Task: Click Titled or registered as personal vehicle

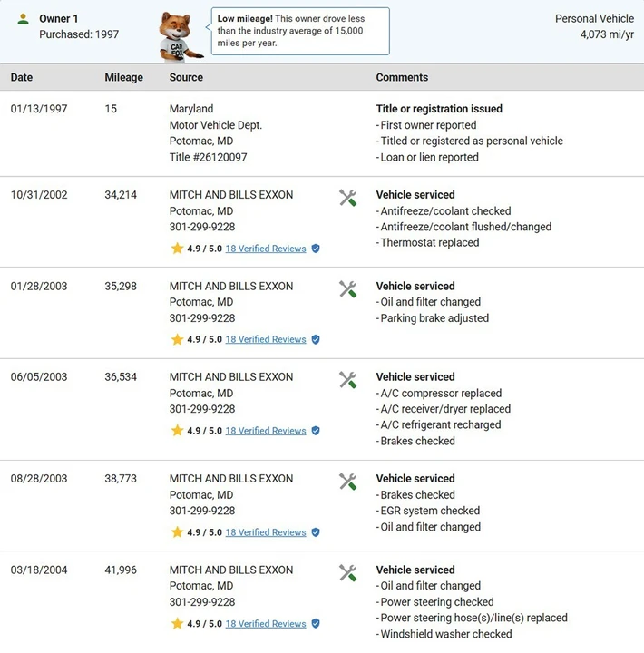Action: (x=472, y=141)
